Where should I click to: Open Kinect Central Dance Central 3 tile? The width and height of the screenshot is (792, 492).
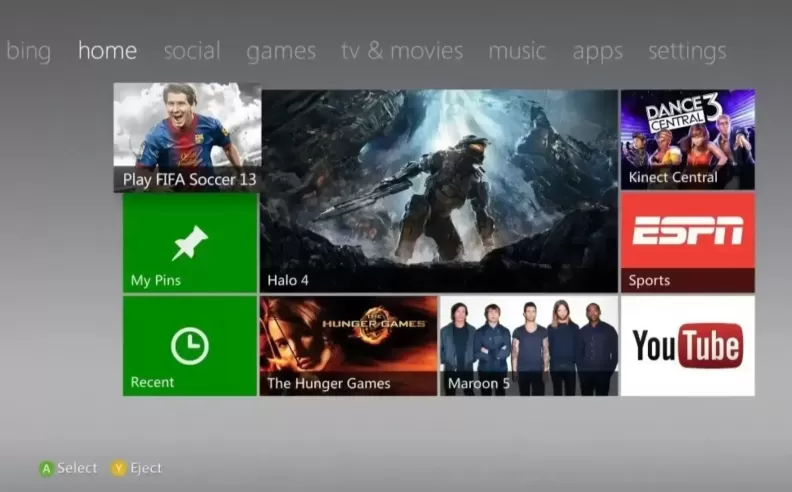(688, 139)
